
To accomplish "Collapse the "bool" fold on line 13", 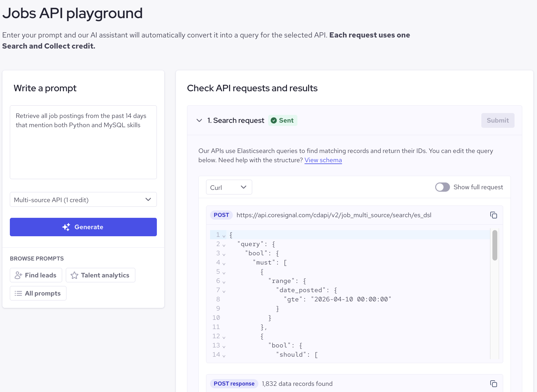I will (224, 347).
